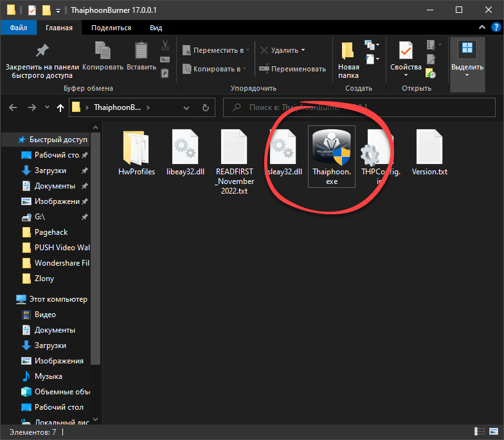504x440 pixels.
Task: Click the New folder (Новая папка) icon
Action: tap(348, 51)
